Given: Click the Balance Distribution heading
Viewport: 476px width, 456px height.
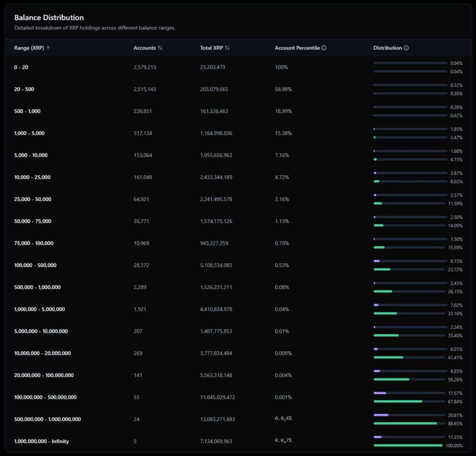Looking at the screenshot, I should tap(49, 18).
